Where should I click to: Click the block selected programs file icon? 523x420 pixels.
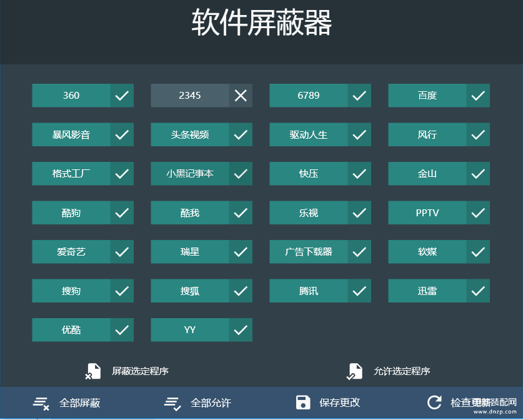tap(92, 371)
